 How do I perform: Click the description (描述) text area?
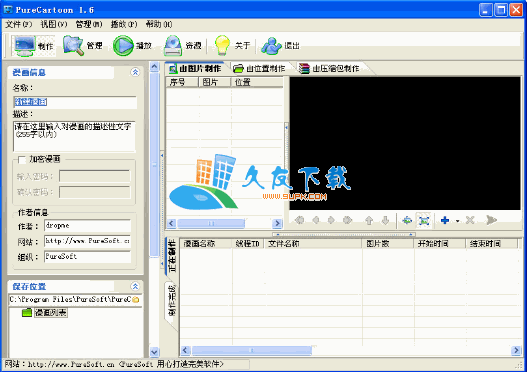click(x=74, y=136)
